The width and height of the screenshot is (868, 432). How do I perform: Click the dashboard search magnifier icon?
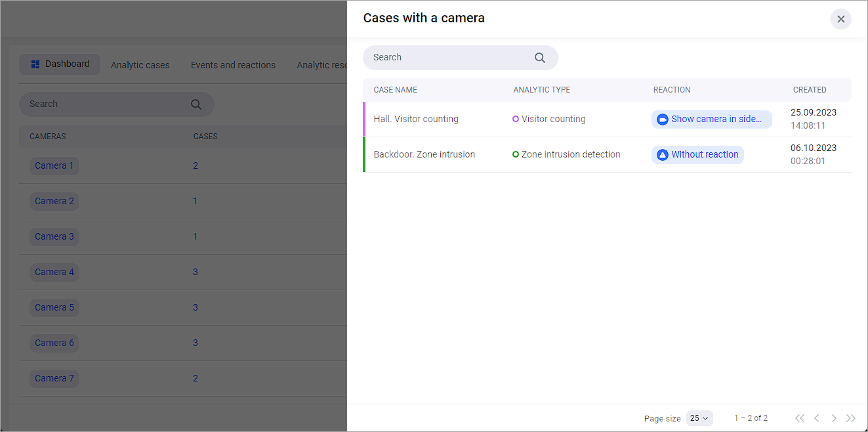pyautogui.click(x=196, y=104)
